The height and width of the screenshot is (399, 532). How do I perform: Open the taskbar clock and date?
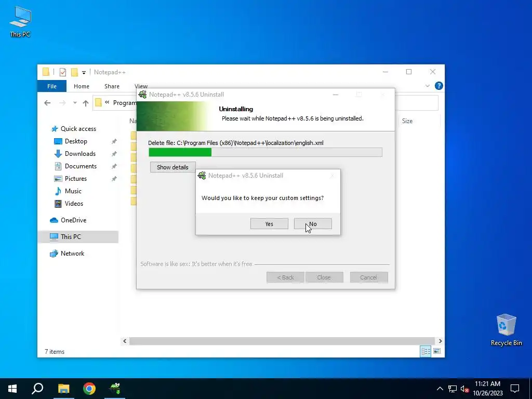(x=487, y=389)
